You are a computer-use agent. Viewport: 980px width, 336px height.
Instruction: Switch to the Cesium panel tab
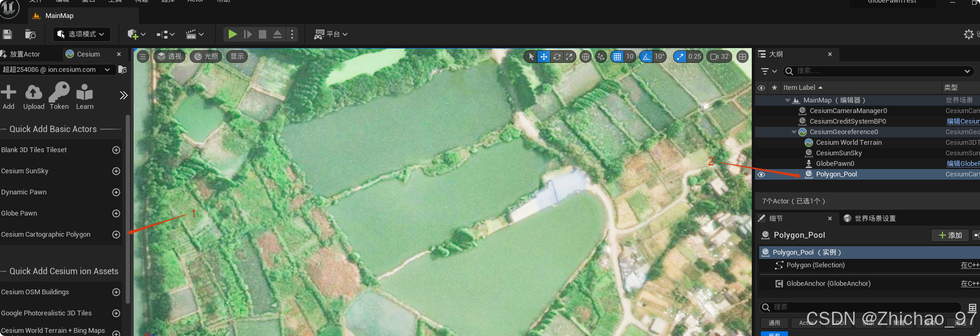click(x=88, y=54)
